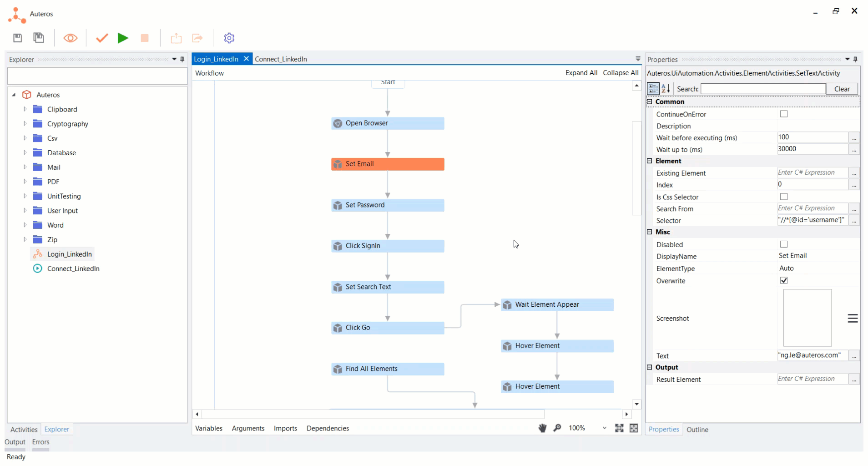Click the export icon in toolbar

(x=176, y=38)
